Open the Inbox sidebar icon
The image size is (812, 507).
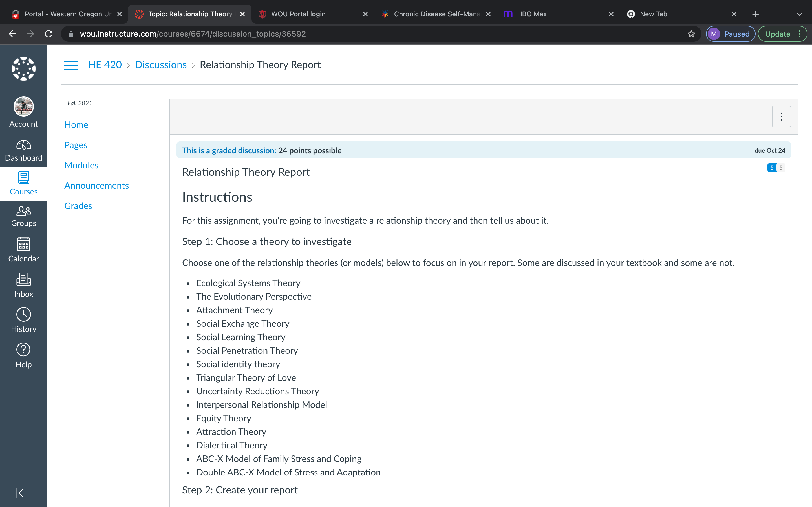tap(23, 279)
